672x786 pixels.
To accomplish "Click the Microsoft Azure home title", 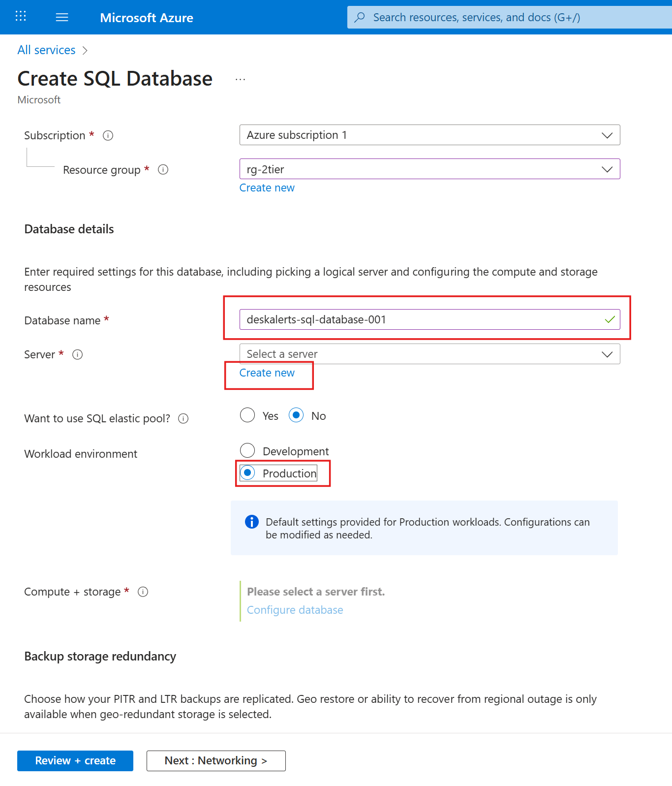I will tap(147, 18).
